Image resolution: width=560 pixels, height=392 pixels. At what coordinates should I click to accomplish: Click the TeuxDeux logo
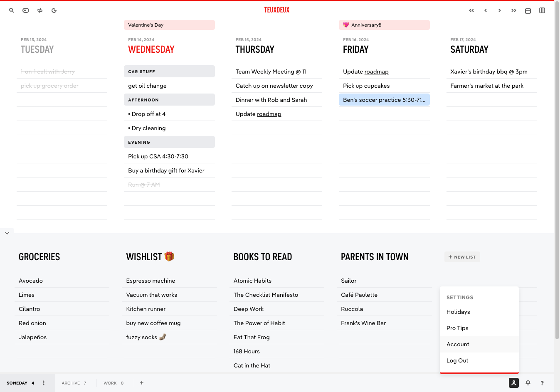277,10
